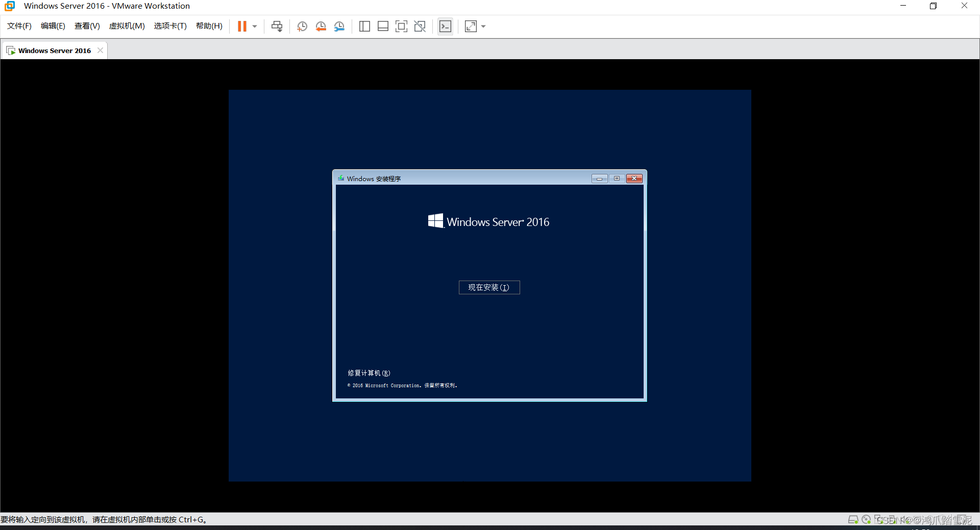Toggle the thumbnail bar view icon
The width and height of the screenshot is (980, 530).
point(383,26)
